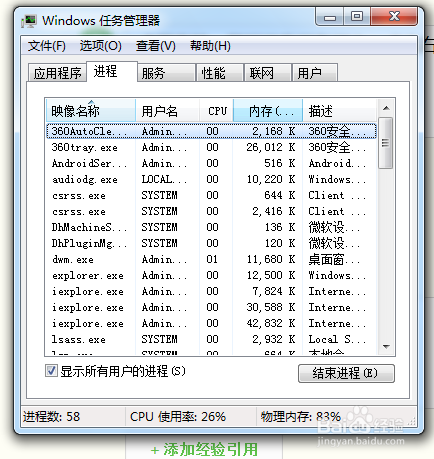This screenshot has width=434, height=459.
Task: Select the DhMachineS... process row
Action: [x=211, y=227]
